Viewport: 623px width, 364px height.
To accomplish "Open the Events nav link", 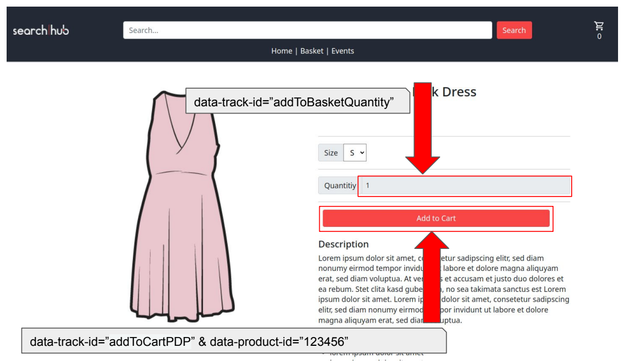I will click(342, 51).
